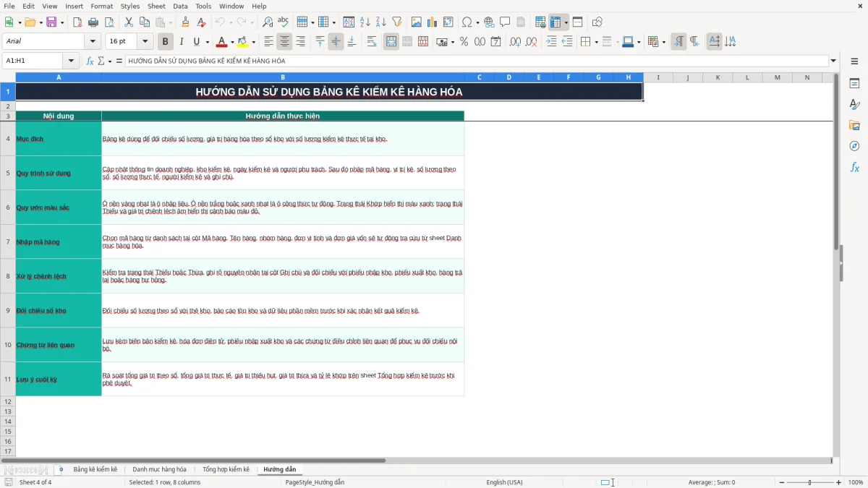Select column H header
This screenshot has height=488, width=868.
629,77
